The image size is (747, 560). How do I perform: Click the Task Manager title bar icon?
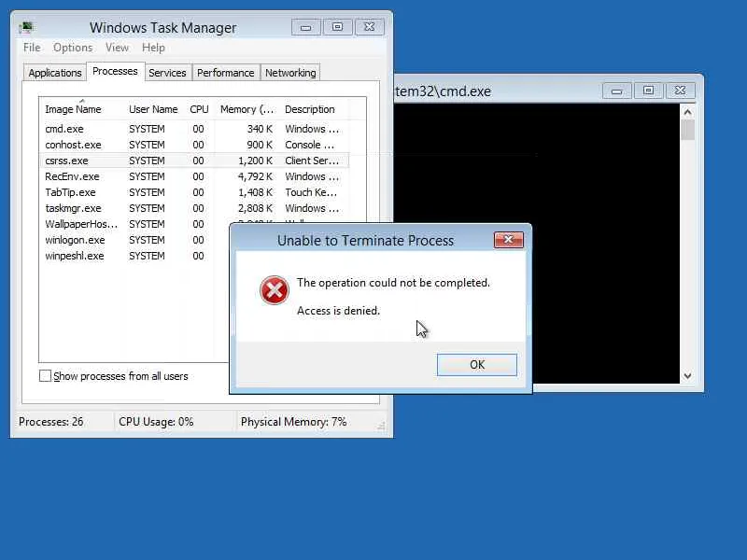[x=26, y=28]
